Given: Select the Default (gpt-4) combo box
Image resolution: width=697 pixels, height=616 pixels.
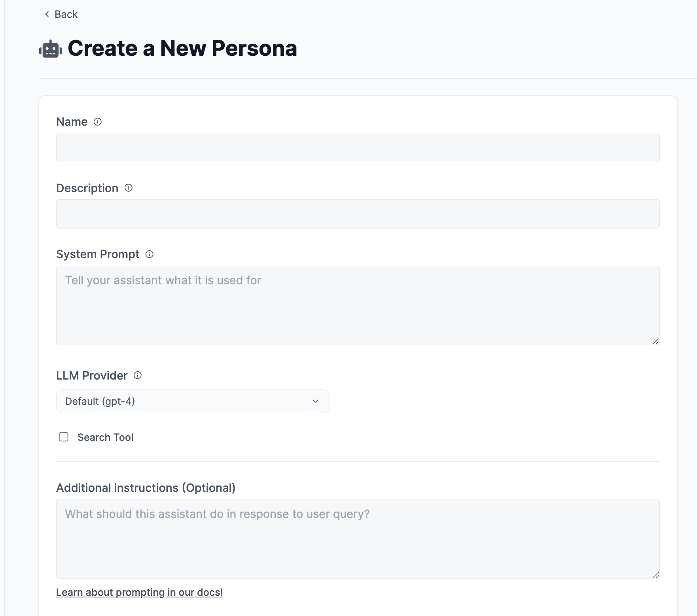Looking at the screenshot, I should [x=193, y=401].
